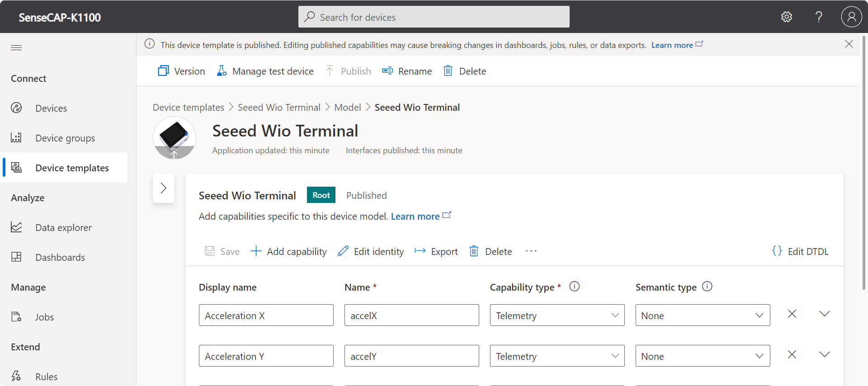Click the Dashboards grid icon

pyautogui.click(x=16, y=257)
